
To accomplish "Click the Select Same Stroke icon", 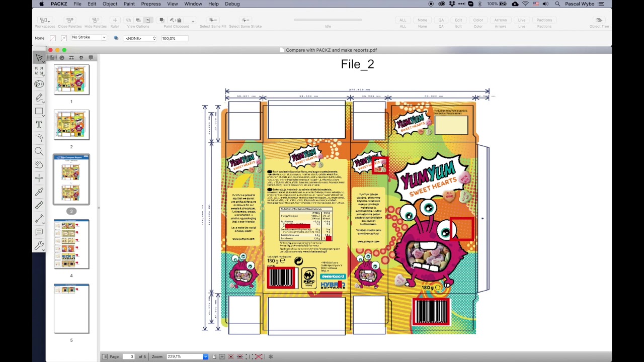I will tap(246, 20).
